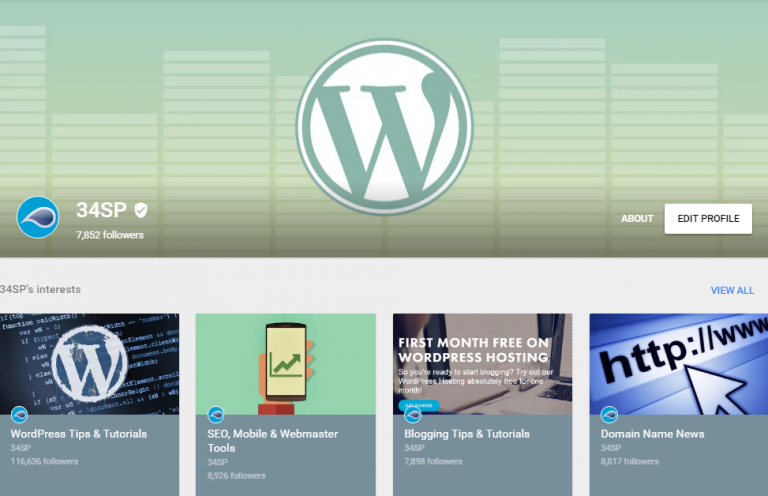
Task: Click the WordPress code thumbnail image
Action: [89, 360]
